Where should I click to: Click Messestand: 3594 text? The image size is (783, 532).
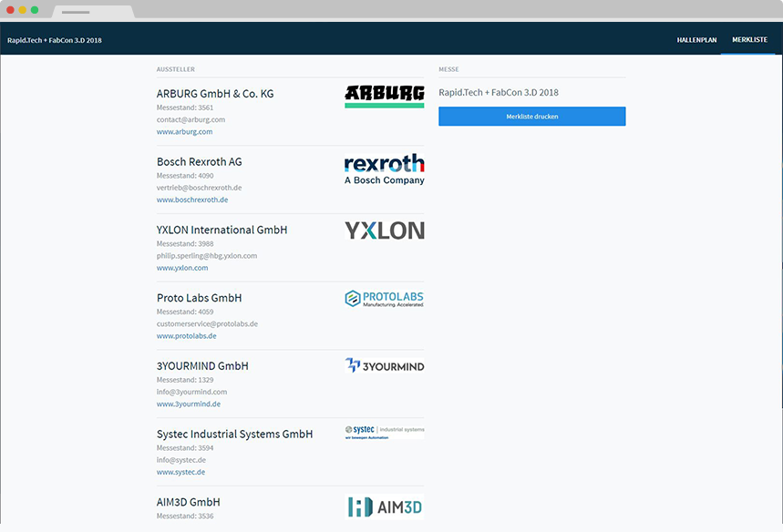click(185, 447)
